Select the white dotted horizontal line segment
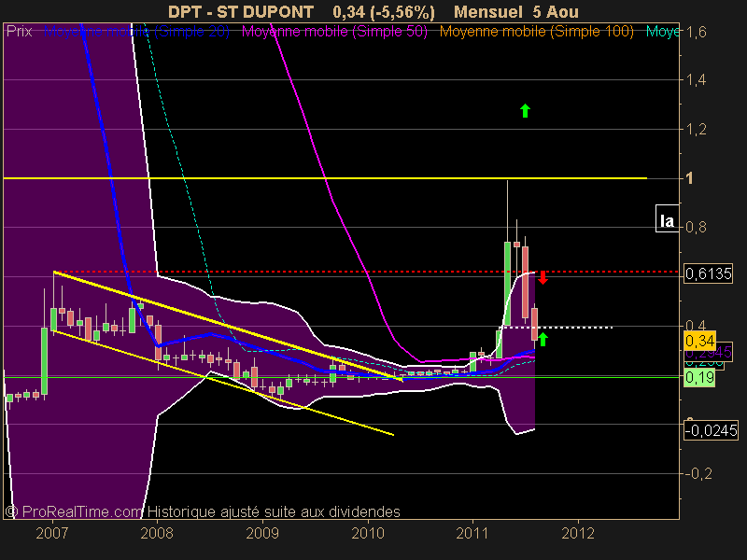The width and height of the screenshot is (747, 560). tap(557, 328)
